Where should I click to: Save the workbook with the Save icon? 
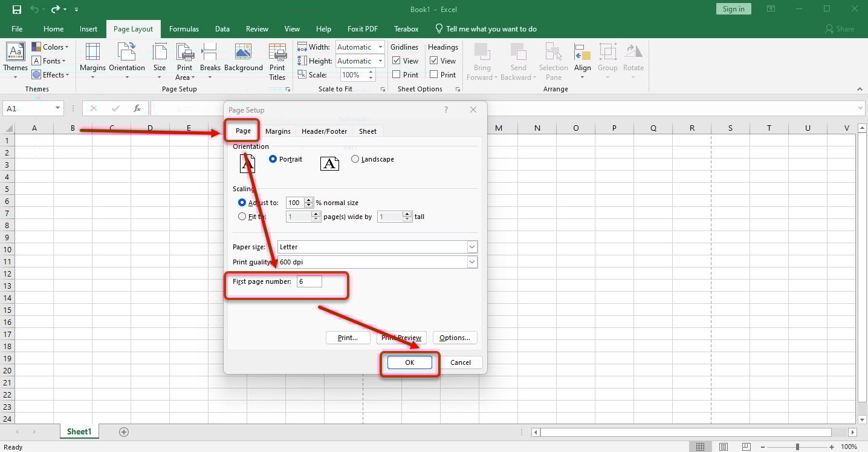(17, 10)
